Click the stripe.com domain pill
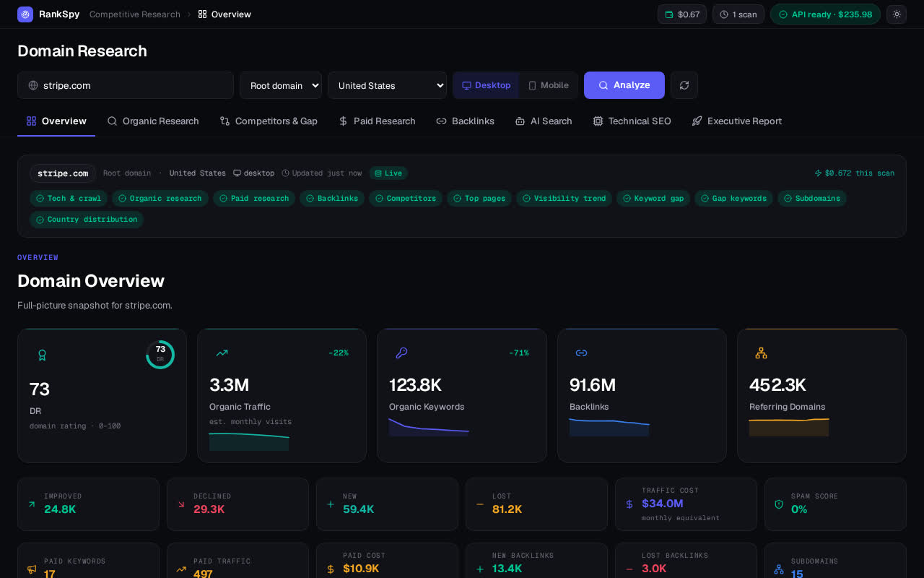 tap(63, 173)
